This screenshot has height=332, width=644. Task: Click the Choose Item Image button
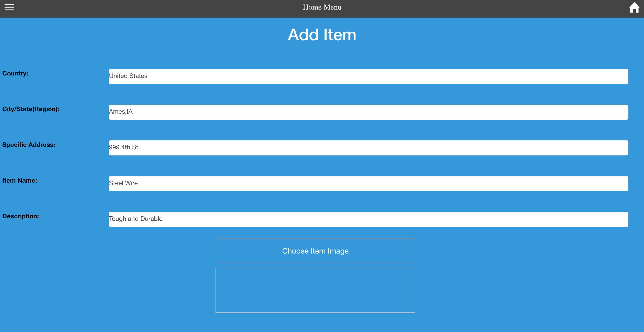315,251
